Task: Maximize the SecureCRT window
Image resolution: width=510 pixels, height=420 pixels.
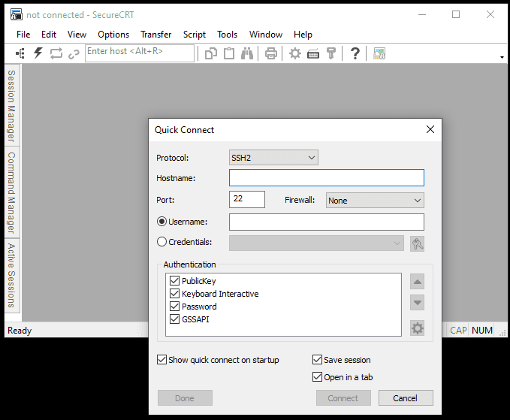Action: [x=456, y=14]
